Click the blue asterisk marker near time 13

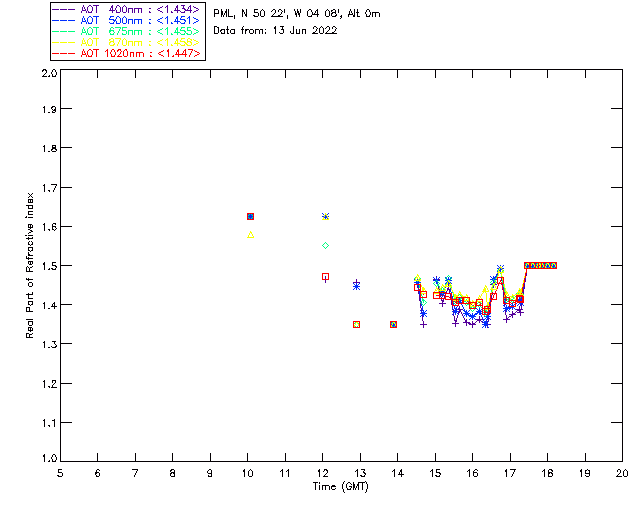[x=356, y=286]
